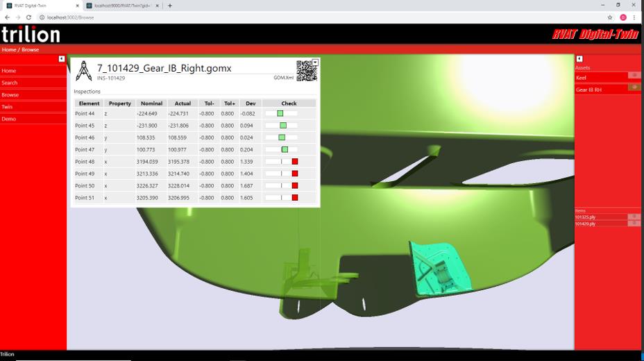This screenshot has height=361, width=644.
Task: Click Home in the breadcrumb
Action: (9, 49)
